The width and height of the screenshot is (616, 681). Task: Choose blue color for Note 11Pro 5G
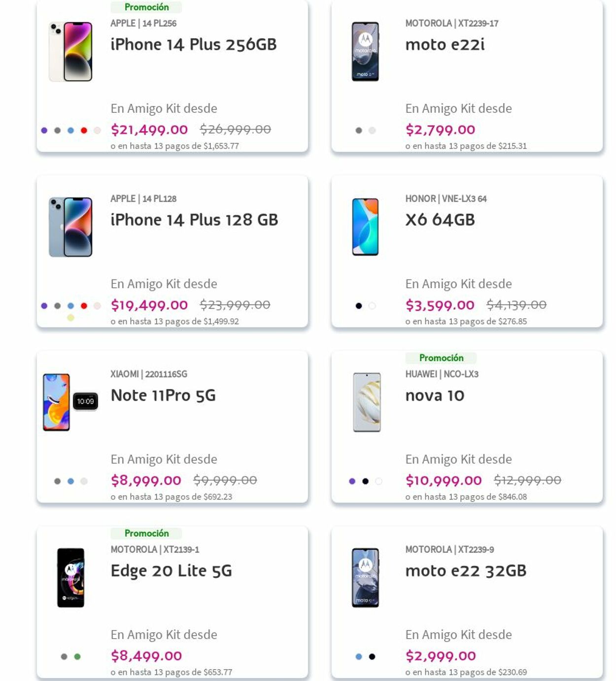(x=70, y=481)
